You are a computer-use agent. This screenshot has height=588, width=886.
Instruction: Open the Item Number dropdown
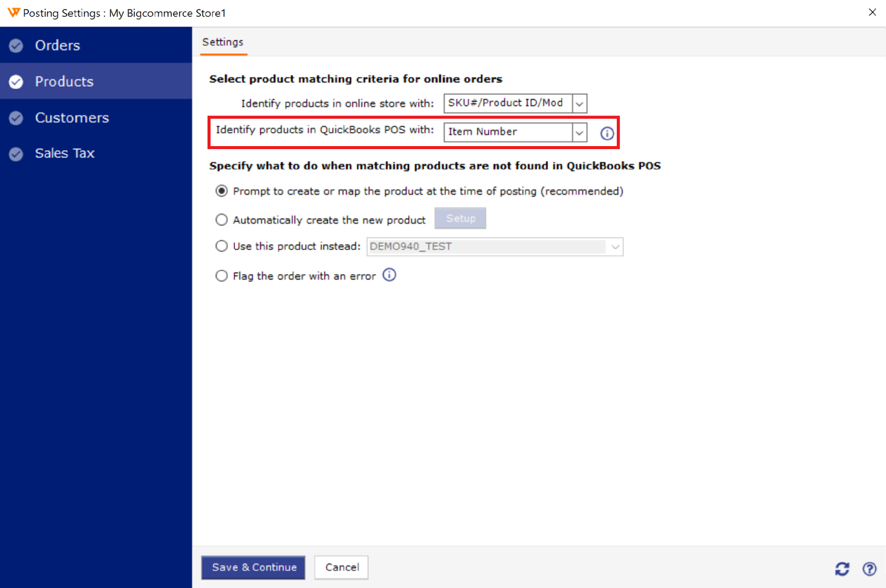pos(579,132)
